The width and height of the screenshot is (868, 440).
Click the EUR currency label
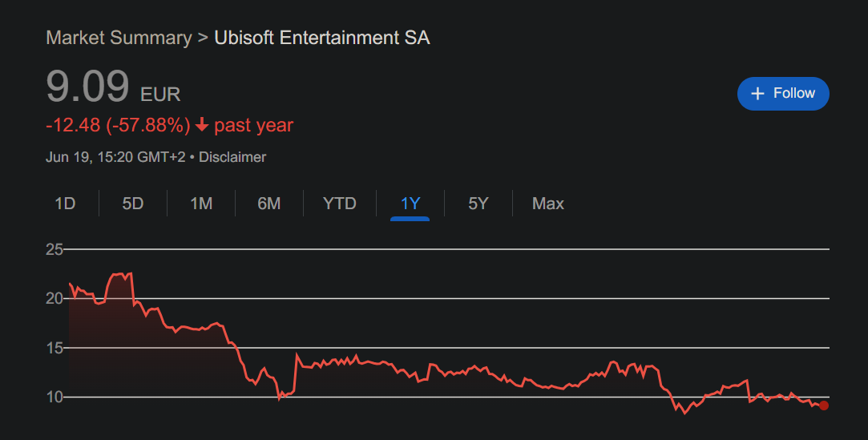(x=160, y=95)
